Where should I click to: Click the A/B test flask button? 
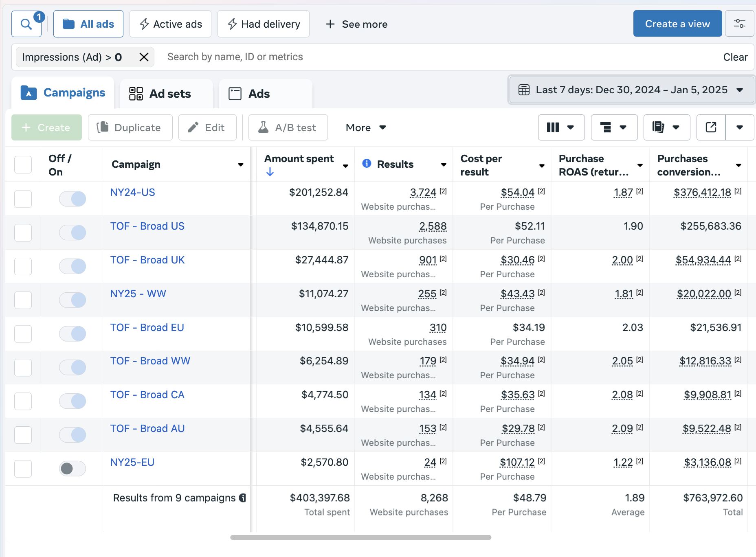288,127
